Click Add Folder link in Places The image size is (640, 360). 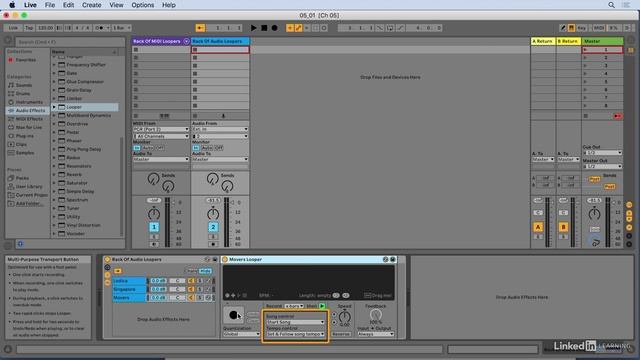click(x=28, y=203)
